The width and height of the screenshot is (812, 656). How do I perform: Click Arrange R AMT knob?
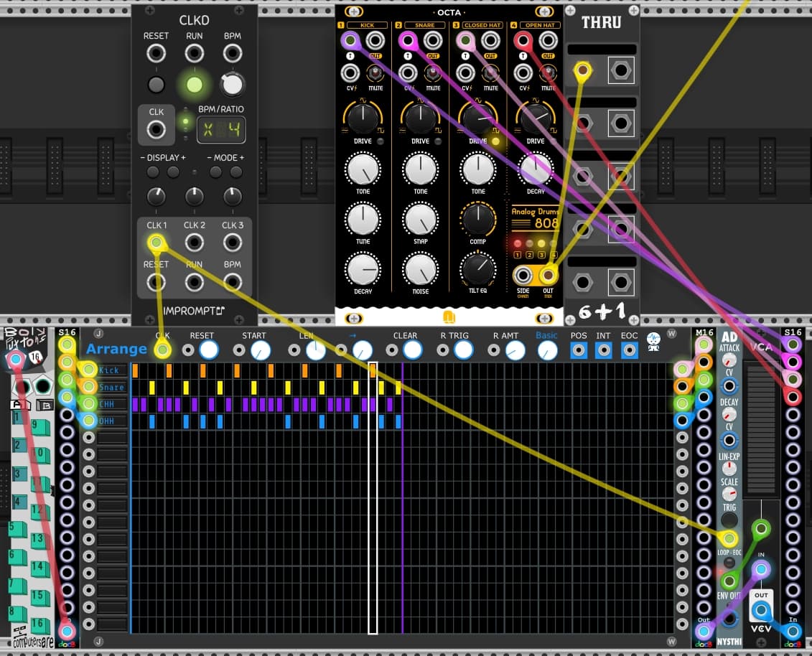pos(515,350)
